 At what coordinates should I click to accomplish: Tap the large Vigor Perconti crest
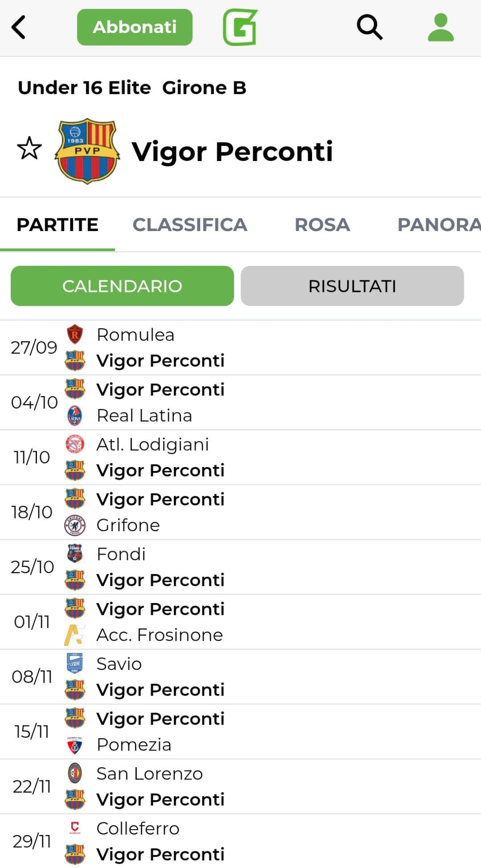click(87, 151)
